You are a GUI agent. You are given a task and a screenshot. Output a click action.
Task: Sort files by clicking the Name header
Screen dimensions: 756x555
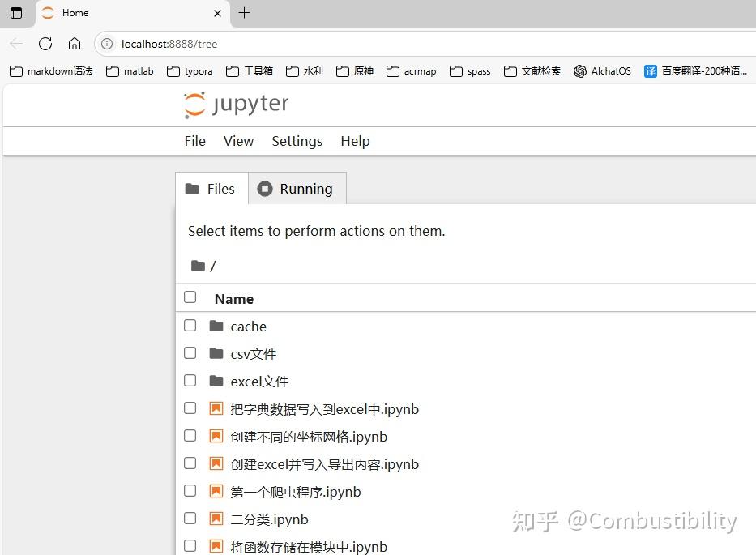click(233, 298)
